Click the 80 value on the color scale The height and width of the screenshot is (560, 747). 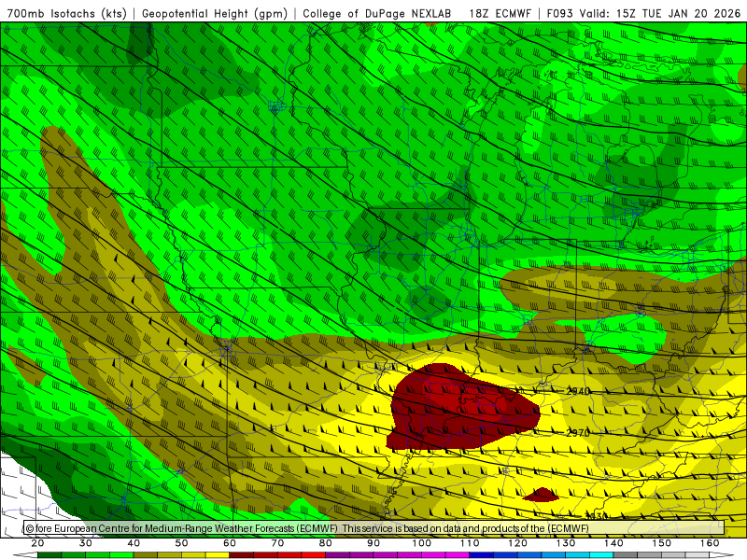point(325,543)
